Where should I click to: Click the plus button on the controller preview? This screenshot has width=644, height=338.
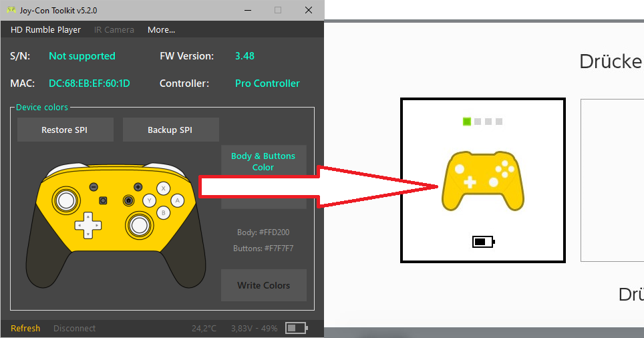(x=138, y=187)
